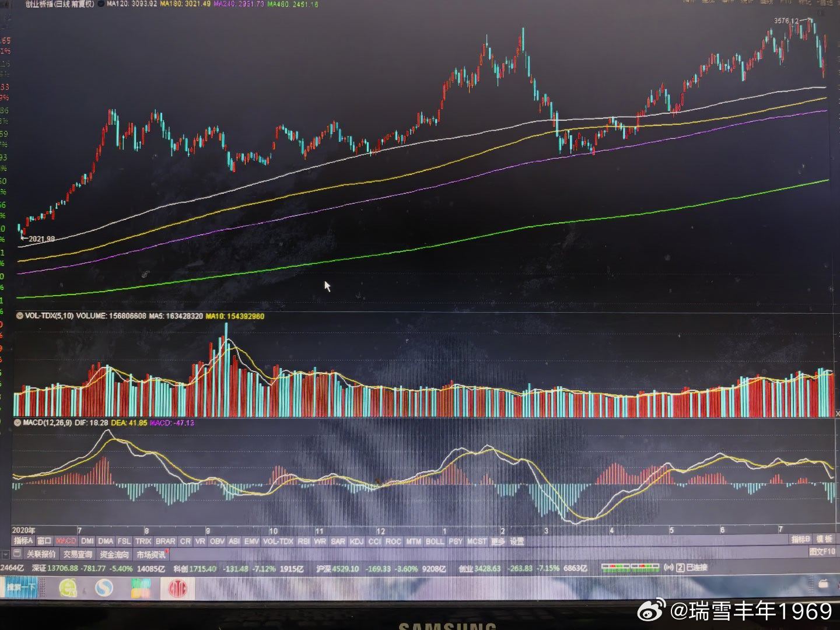
Task: Switch indicator to ROC
Action: 394,541
